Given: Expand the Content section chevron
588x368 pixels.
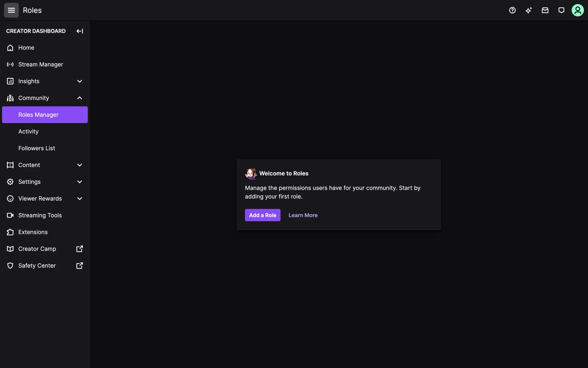Looking at the screenshot, I should pos(80,165).
